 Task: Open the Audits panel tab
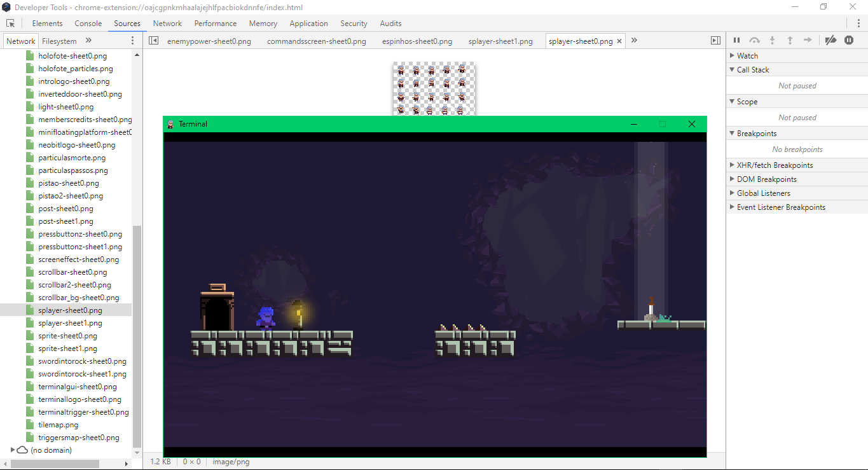(390, 24)
